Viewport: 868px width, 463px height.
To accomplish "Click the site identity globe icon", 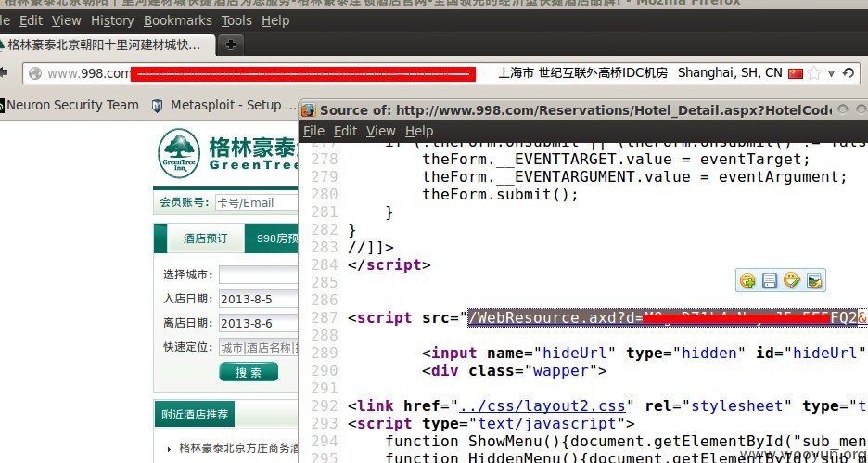I will [x=35, y=73].
